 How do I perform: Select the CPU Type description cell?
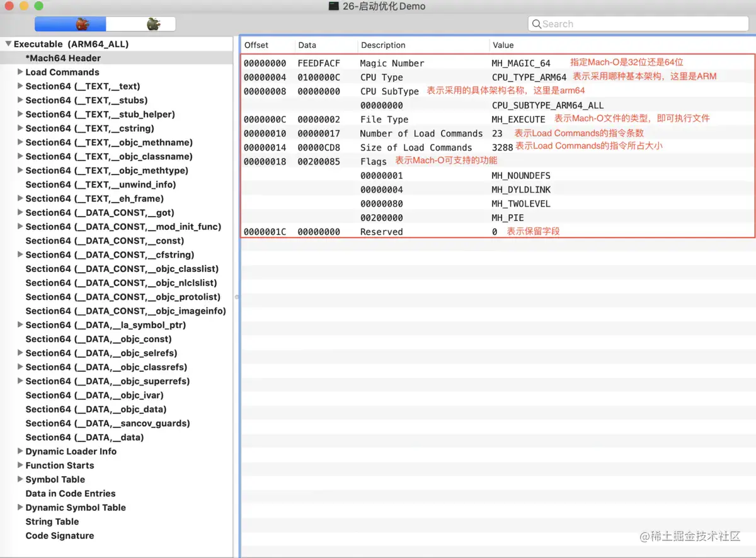click(x=382, y=77)
